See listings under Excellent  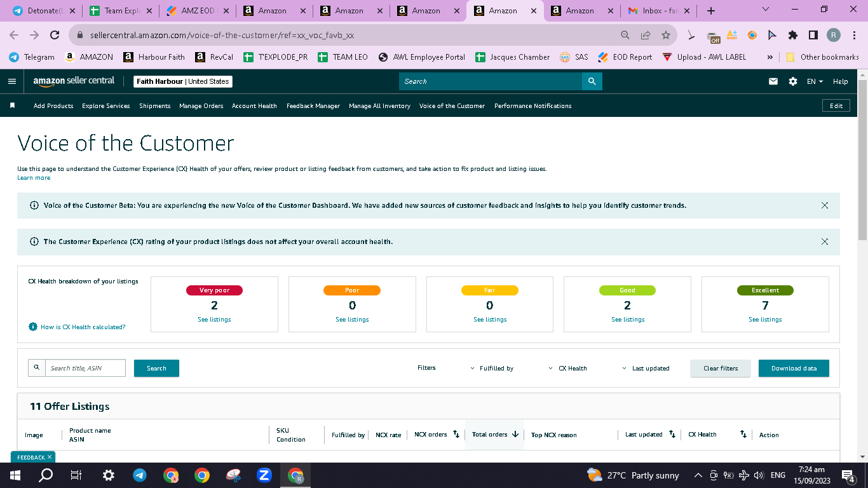click(x=765, y=319)
